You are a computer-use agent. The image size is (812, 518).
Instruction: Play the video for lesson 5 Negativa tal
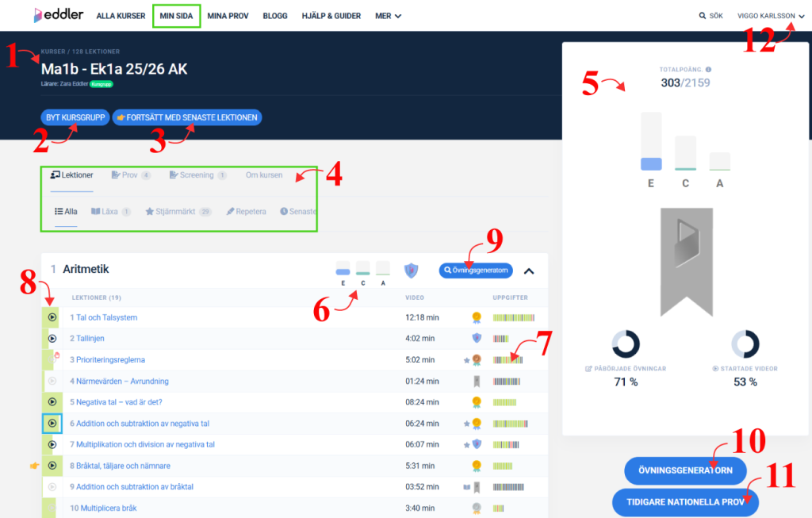click(52, 402)
